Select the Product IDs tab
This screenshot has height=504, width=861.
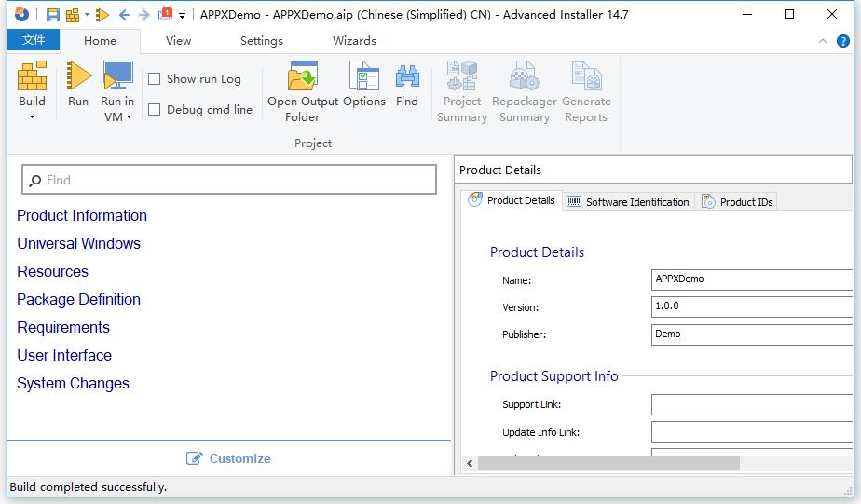click(736, 202)
